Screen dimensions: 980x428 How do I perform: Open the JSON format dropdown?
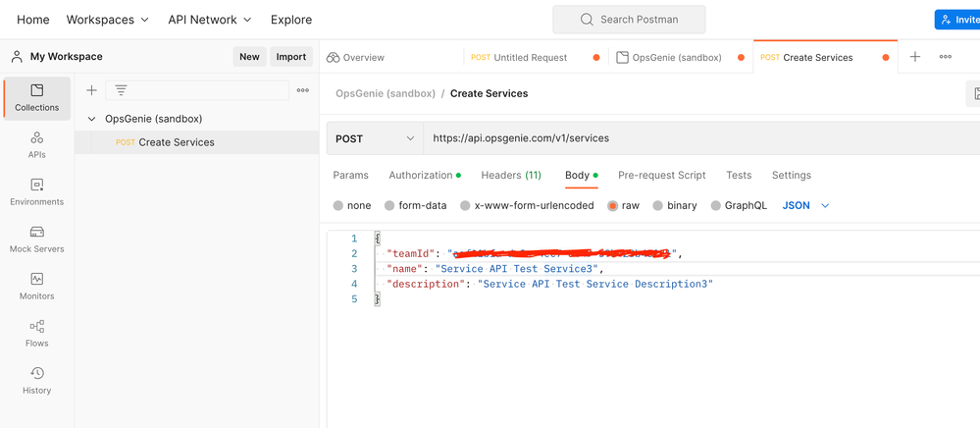click(x=805, y=205)
